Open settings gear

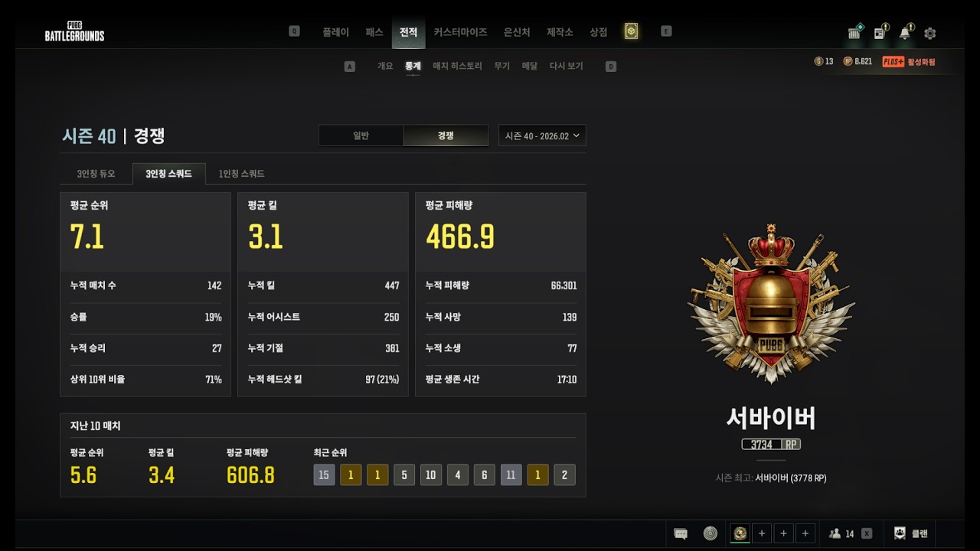tap(930, 33)
